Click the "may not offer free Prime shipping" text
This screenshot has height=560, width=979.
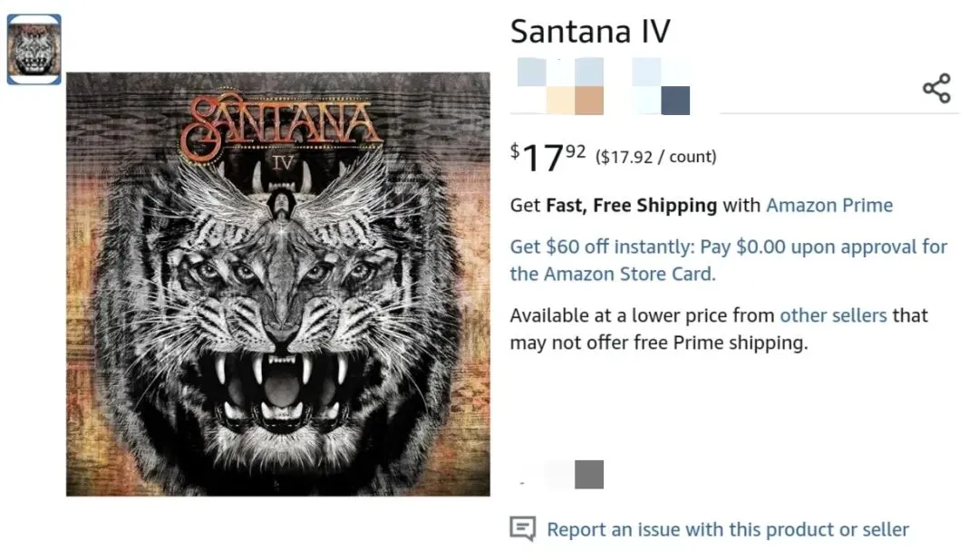(x=658, y=343)
